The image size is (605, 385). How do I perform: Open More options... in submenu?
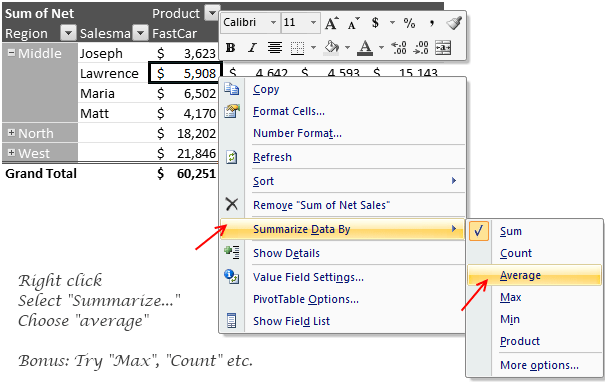(535, 365)
